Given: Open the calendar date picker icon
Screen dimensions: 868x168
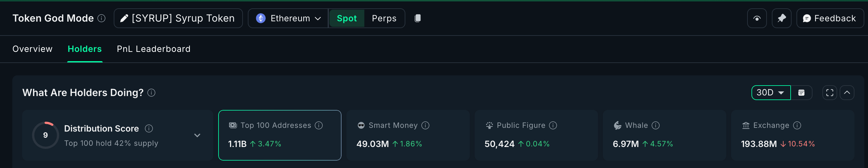Looking at the screenshot, I should coord(801,93).
